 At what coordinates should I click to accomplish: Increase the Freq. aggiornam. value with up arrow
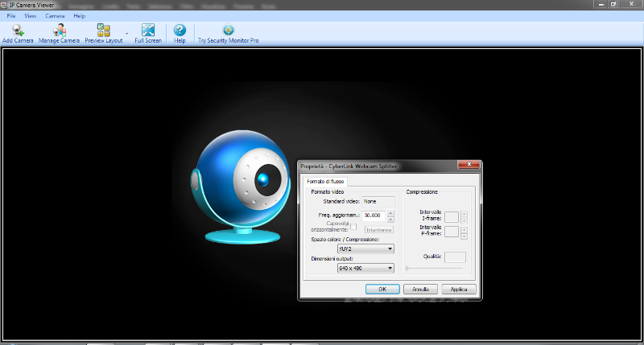(x=390, y=213)
